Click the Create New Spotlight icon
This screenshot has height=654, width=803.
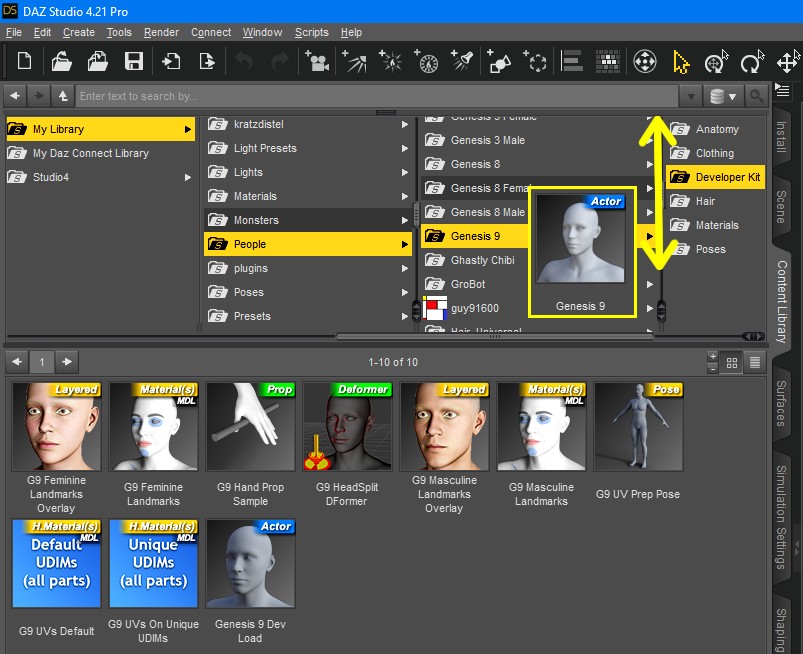tap(462, 62)
